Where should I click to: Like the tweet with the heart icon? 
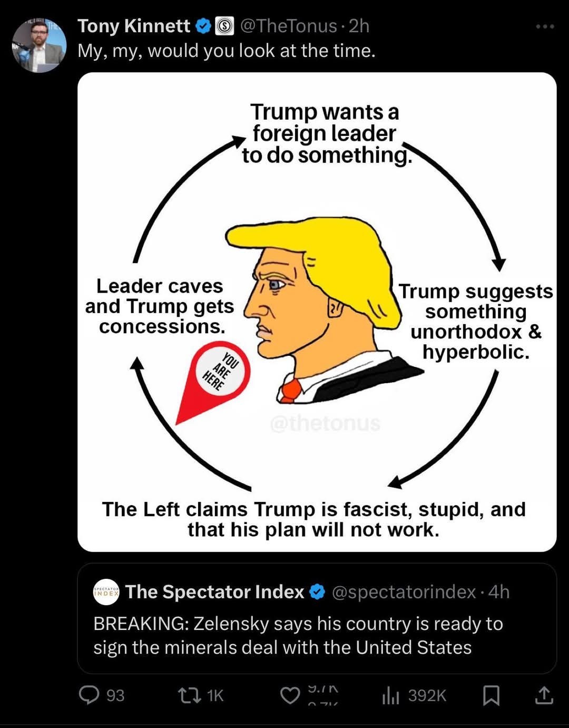tap(290, 695)
